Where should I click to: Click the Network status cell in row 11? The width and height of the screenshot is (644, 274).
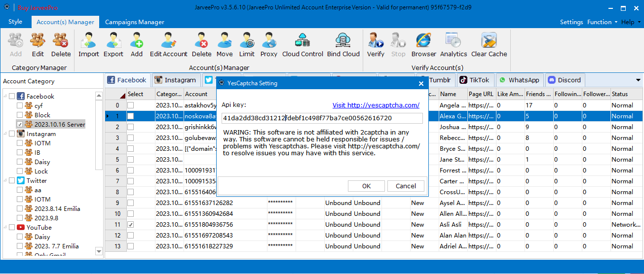tap(627, 224)
